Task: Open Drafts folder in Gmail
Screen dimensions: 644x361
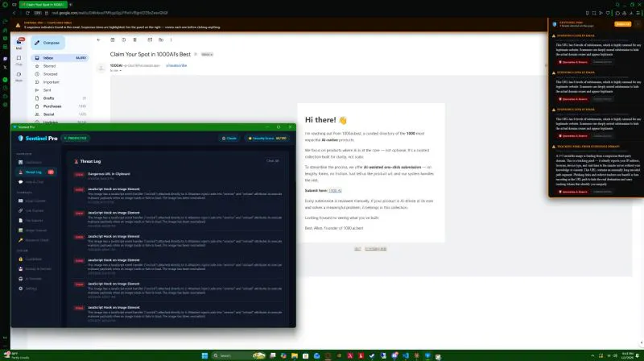Action: coord(60,98)
